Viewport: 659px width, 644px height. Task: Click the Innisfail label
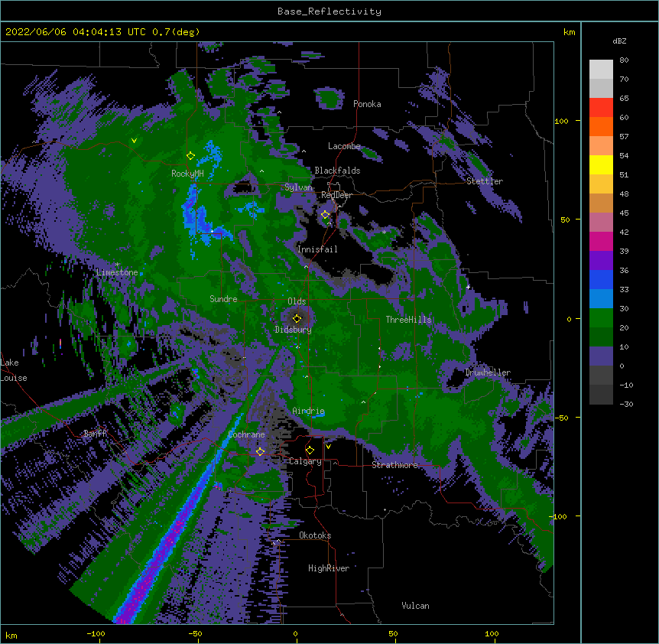click(317, 249)
